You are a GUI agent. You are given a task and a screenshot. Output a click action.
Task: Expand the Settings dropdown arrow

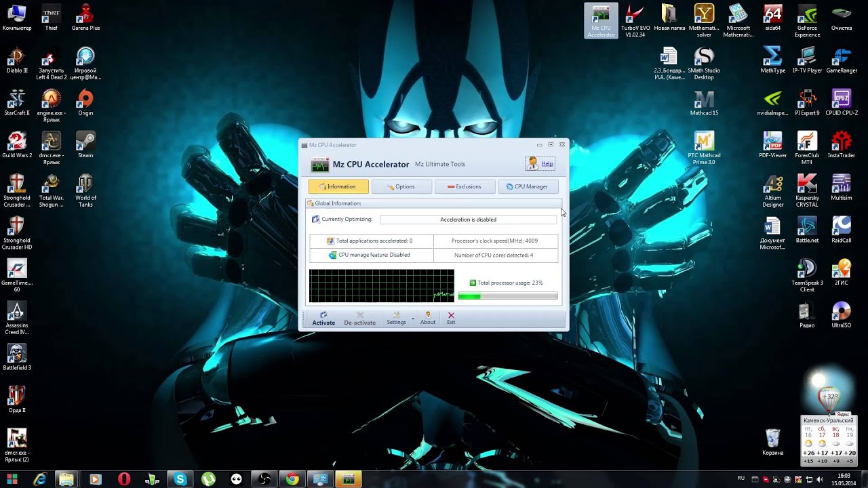click(x=412, y=319)
